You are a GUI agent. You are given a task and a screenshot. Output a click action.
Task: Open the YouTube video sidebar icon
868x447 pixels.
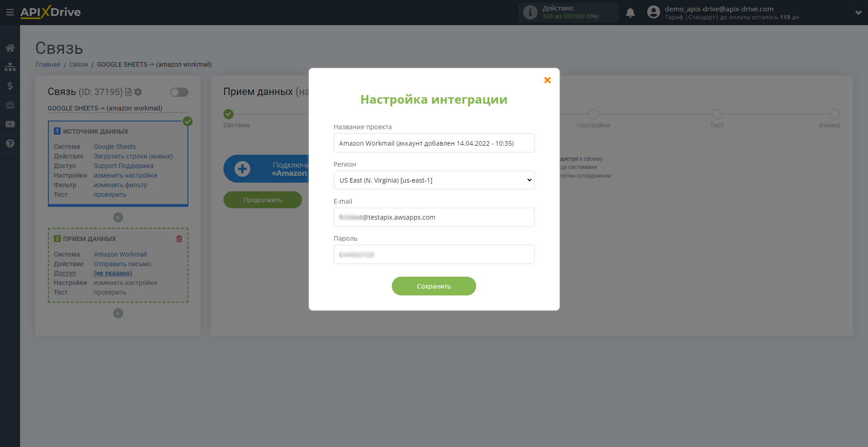coord(10,124)
